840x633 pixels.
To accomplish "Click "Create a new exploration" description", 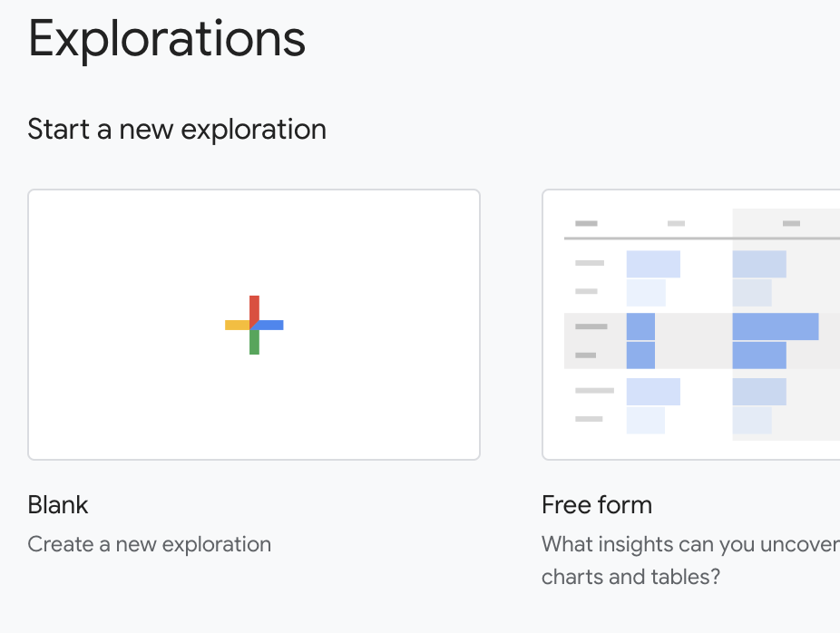I will click(150, 544).
